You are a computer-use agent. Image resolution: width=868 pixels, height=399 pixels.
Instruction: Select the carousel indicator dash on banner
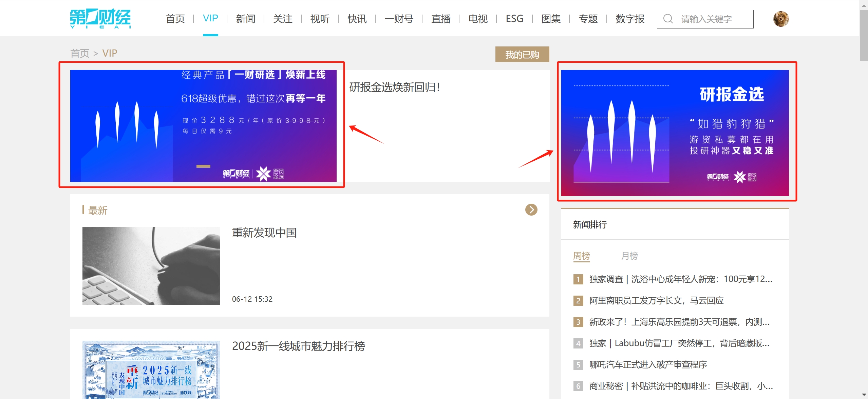(x=203, y=166)
